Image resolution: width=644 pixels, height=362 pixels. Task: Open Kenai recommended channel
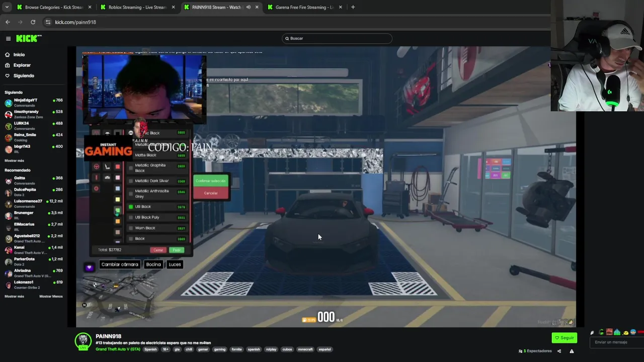[x=33, y=250]
